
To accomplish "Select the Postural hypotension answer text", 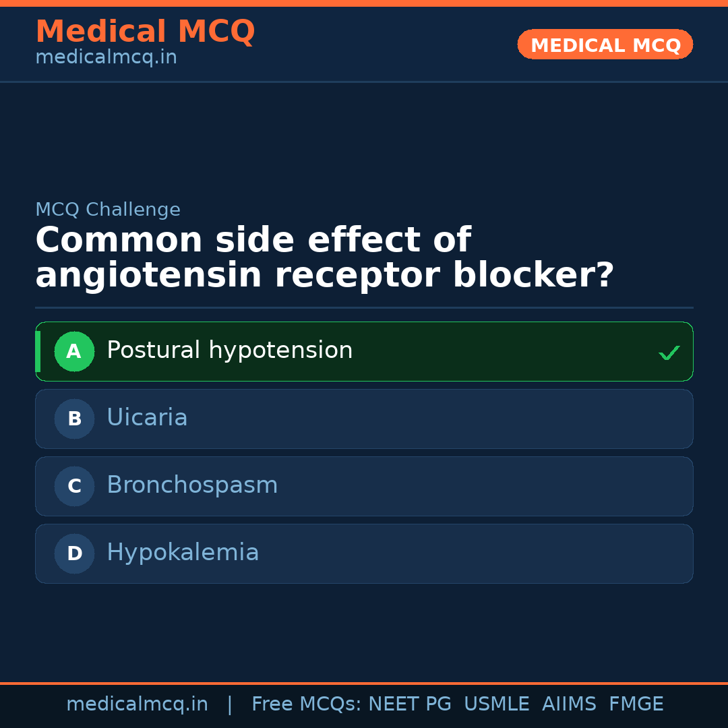I will click(229, 351).
